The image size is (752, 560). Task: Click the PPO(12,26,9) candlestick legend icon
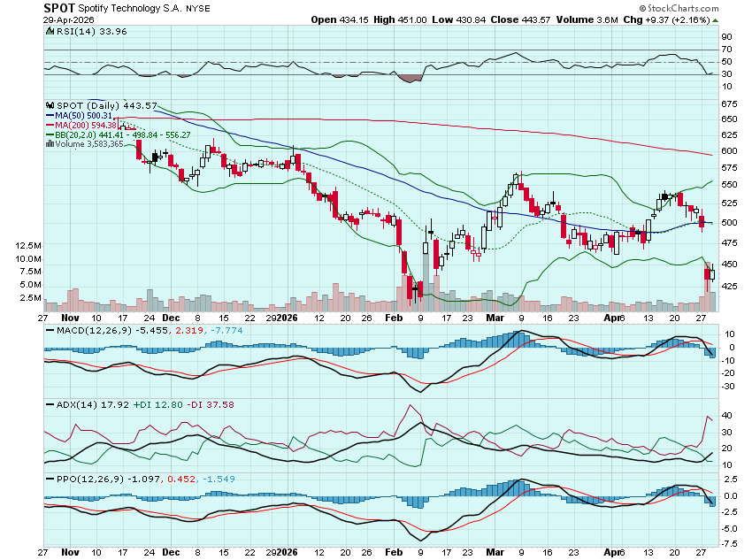[x=50, y=479]
